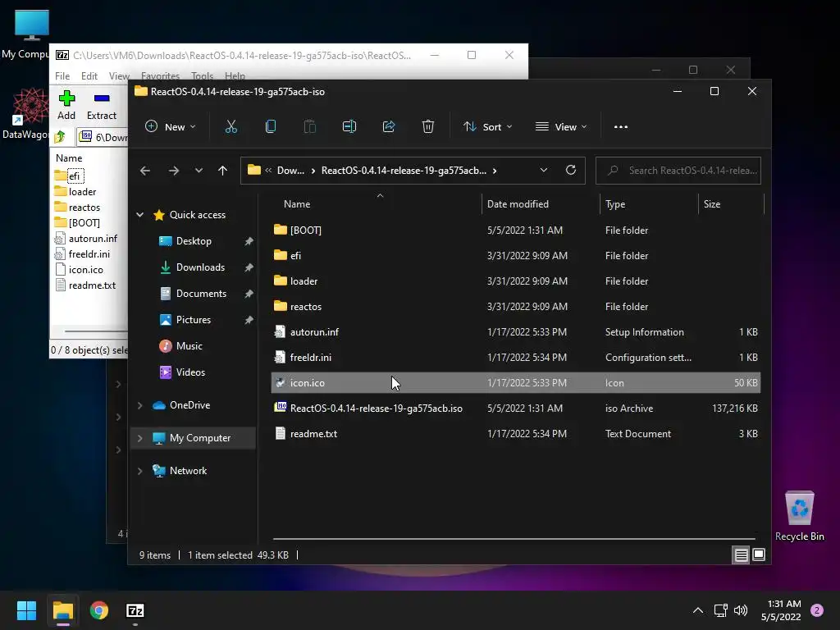The image size is (840, 630).
Task: Open File menu in 7-Zip
Action: tap(62, 76)
